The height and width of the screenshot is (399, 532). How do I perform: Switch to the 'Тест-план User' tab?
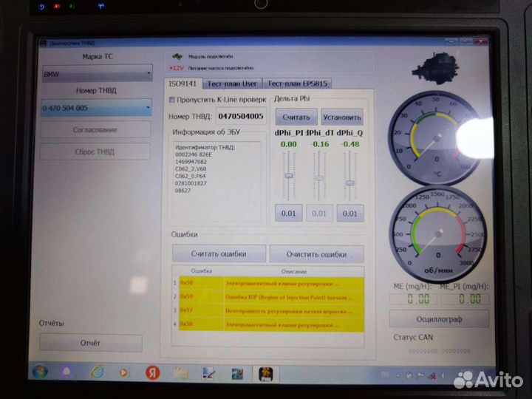(232, 83)
